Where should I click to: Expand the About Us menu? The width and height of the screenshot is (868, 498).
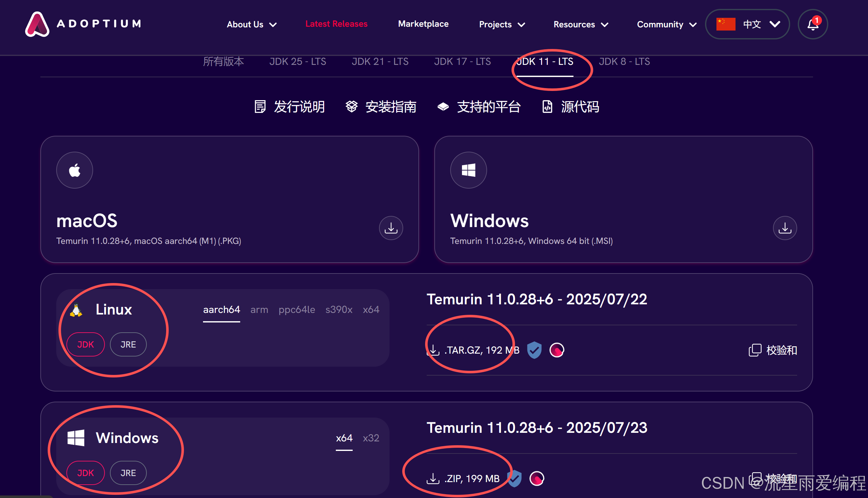click(x=252, y=24)
